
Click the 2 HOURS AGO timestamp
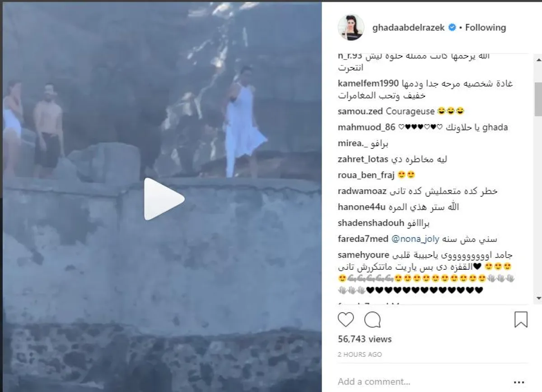coord(360,355)
